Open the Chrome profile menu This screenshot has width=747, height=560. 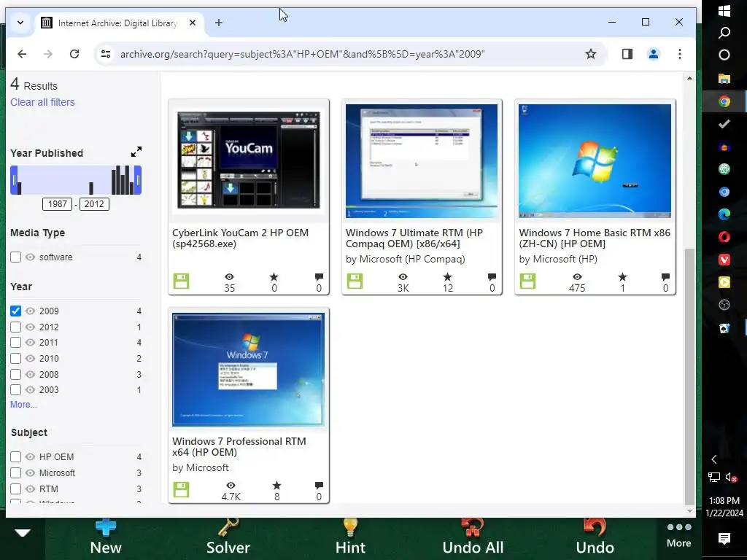[x=653, y=54]
